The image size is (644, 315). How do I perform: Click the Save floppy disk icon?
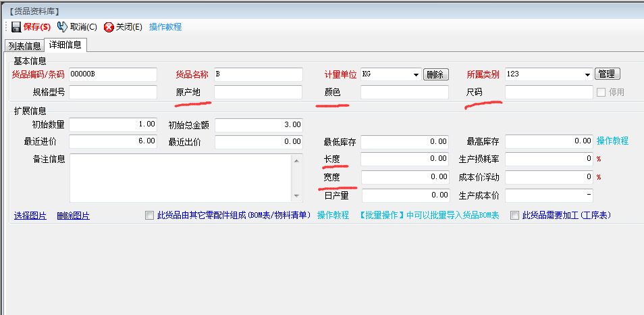click(16, 27)
